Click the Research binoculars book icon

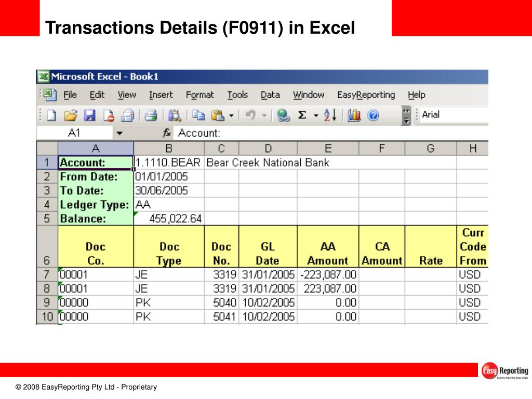click(175, 116)
